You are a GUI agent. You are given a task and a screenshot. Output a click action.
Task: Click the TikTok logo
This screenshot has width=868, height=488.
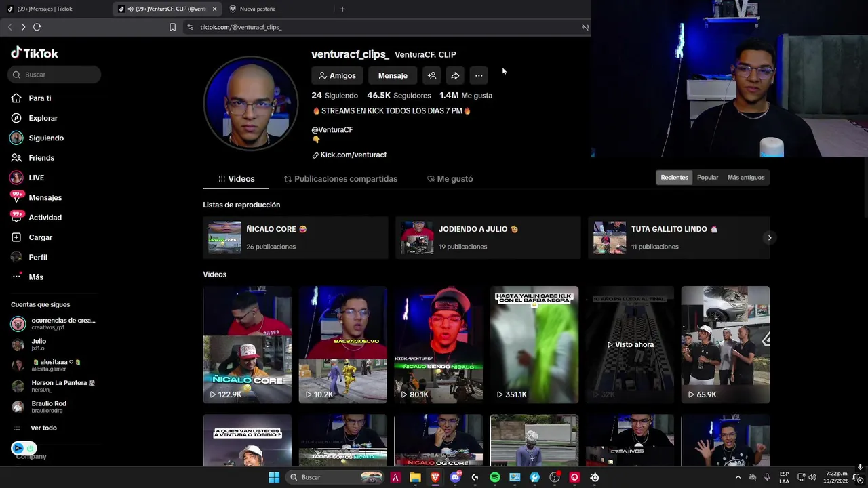pyautogui.click(x=35, y=53)
